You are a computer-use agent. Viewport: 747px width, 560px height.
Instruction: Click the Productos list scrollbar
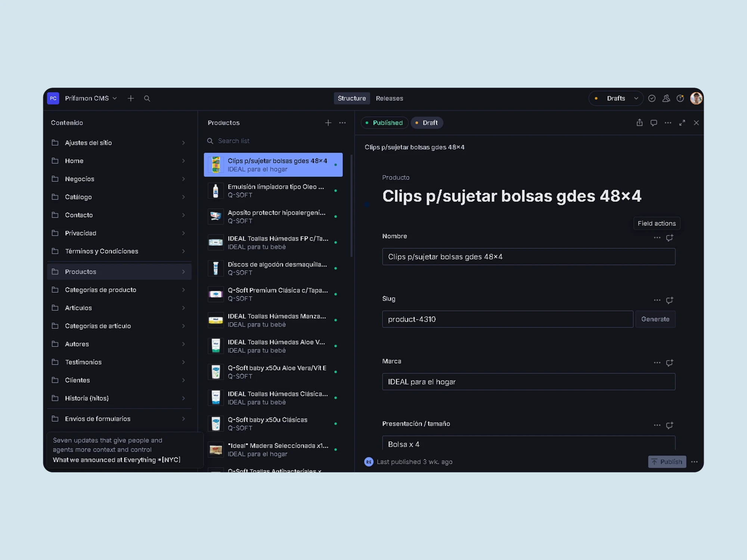[351, 206]
